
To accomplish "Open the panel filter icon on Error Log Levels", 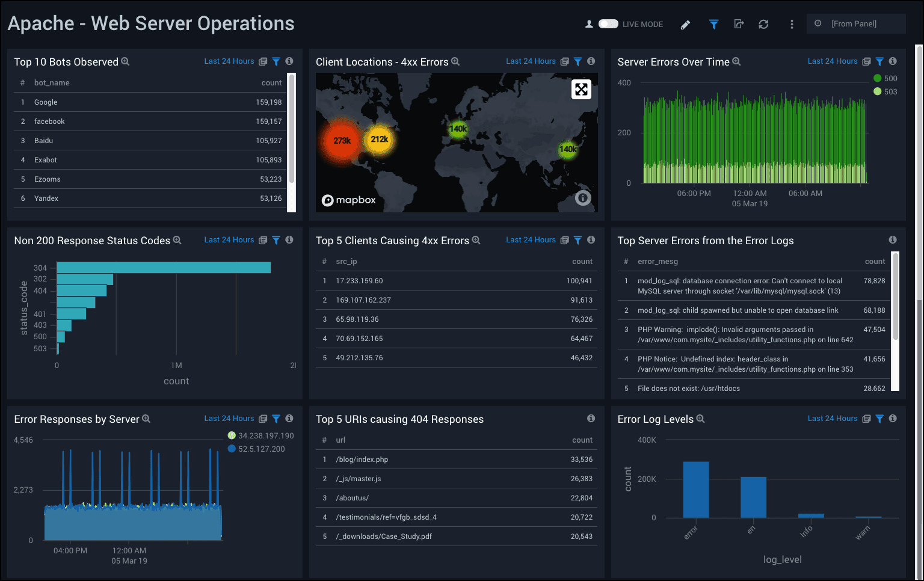I will click(879, 418).
